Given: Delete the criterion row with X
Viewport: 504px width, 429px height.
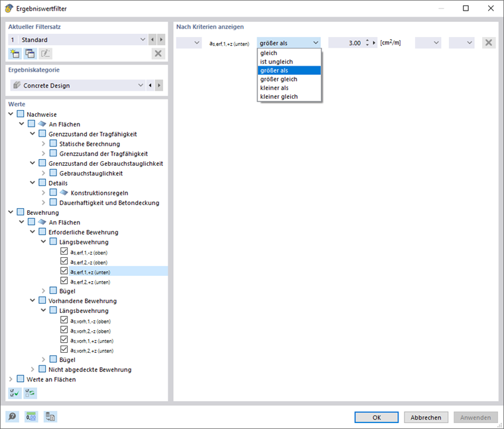Looking at the screenshot, I should click(x=489, y=42).
